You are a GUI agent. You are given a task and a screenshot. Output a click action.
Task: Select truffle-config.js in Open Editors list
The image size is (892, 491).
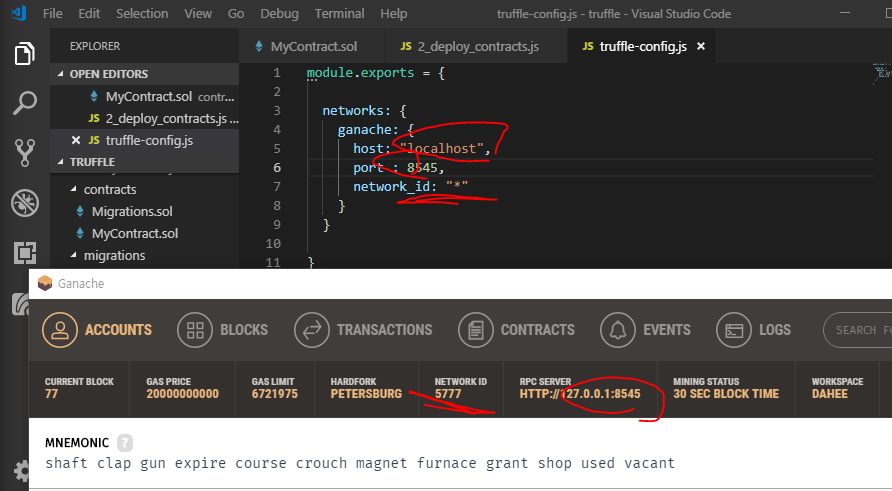coord(144,140)
